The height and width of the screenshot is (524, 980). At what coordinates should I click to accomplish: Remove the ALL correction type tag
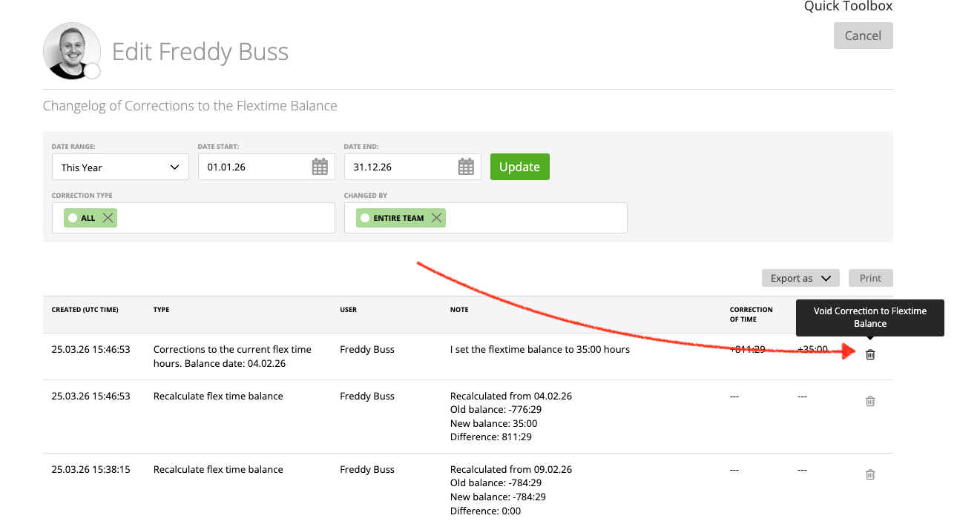pyautogui.click(x=108, y=218)
